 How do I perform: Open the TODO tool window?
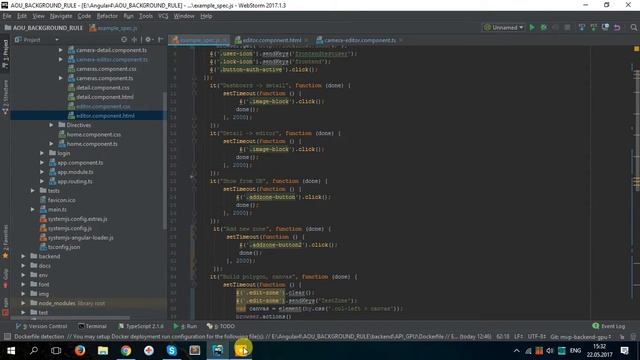[220, 326]
